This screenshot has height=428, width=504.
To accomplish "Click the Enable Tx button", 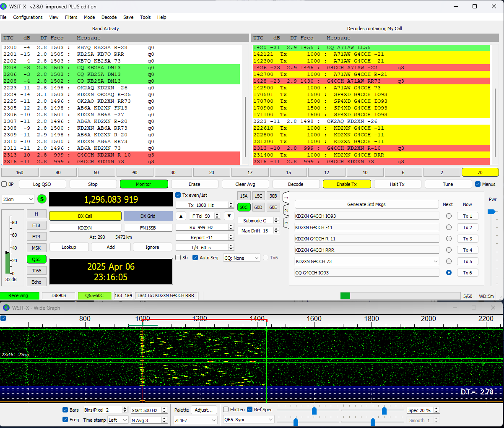I will (347, 184).
